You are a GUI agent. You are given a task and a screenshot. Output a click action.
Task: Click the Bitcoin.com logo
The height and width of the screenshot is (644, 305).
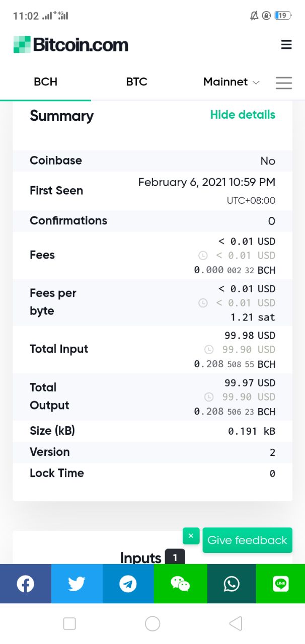(71, 45)
